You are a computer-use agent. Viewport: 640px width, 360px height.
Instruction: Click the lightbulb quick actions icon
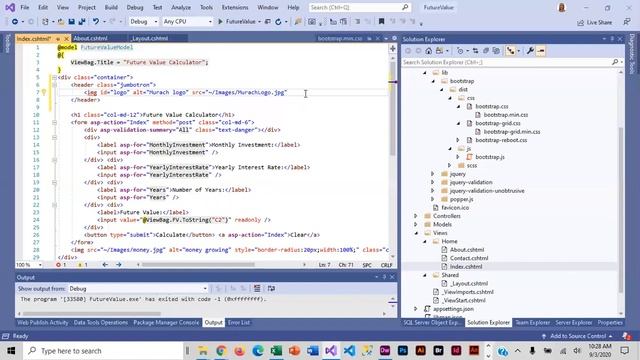coord(44,93)
